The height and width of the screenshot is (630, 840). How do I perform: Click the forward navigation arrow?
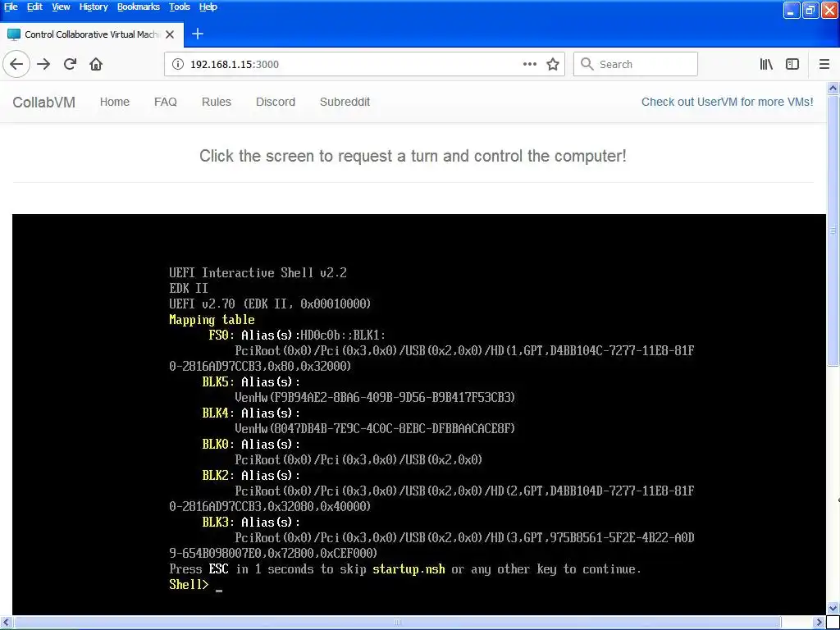43,64
